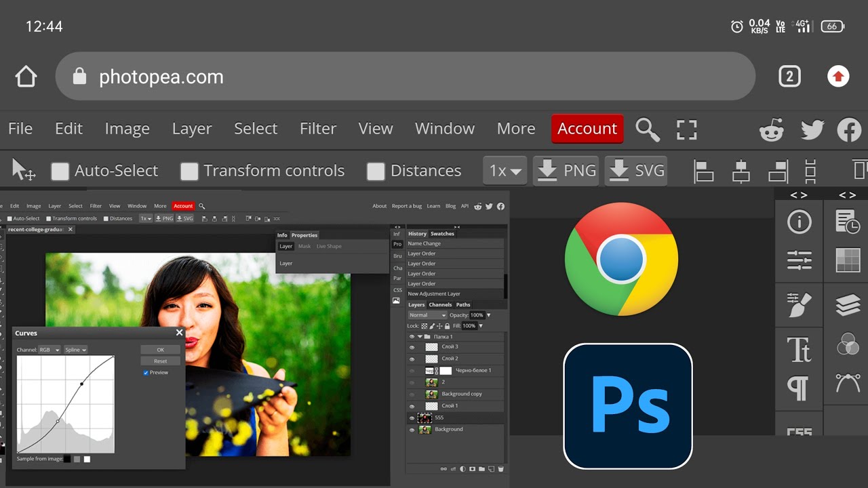Switch to Channels tab in embedded screenshot
The width and height of the screenshot is (868, 488).
coord(440,305)
